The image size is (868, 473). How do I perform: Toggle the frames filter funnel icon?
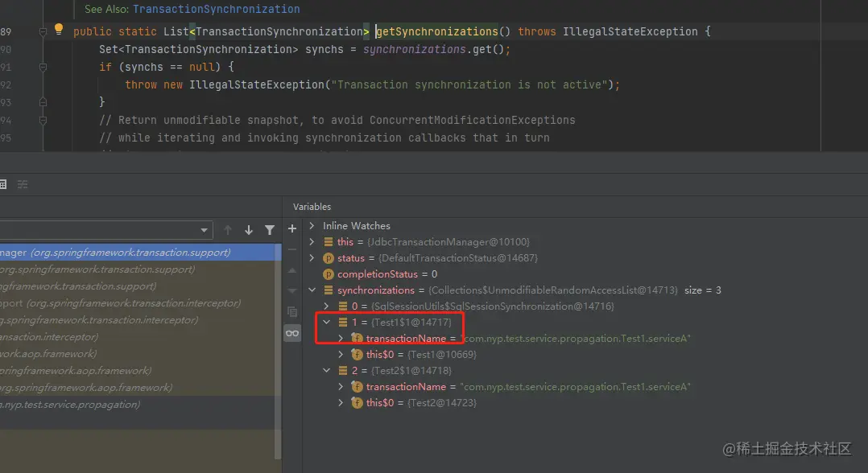270,230
